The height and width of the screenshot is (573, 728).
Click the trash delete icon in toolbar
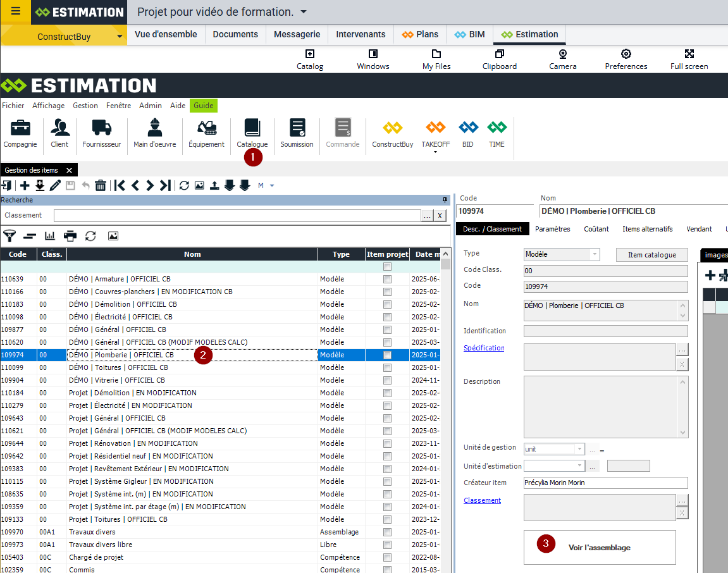click(100, 185)
